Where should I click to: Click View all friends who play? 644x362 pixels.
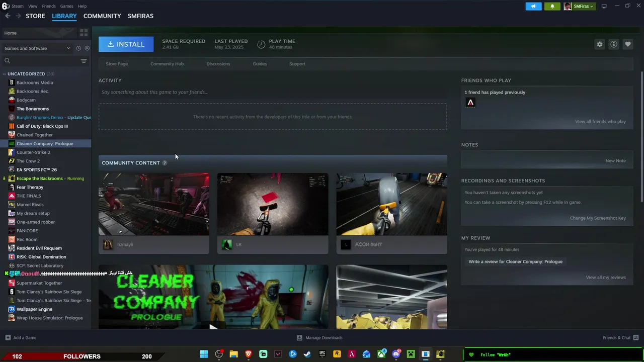[600, 122]
